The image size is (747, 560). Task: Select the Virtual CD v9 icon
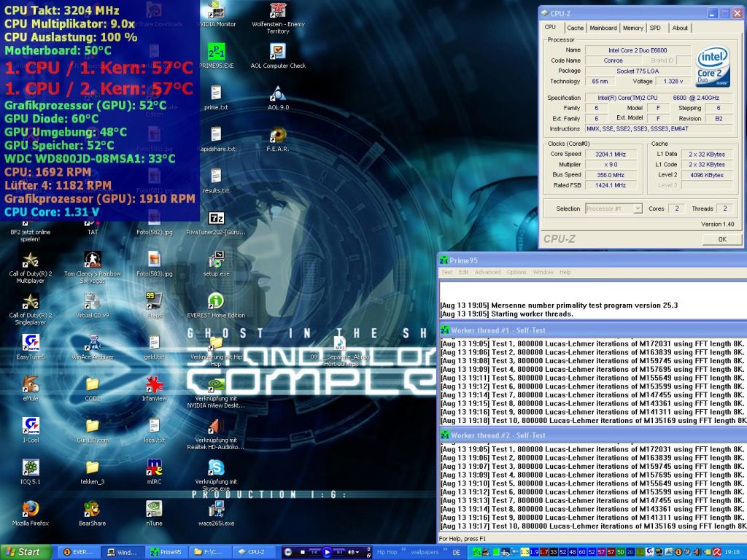(x=93, y=306)
